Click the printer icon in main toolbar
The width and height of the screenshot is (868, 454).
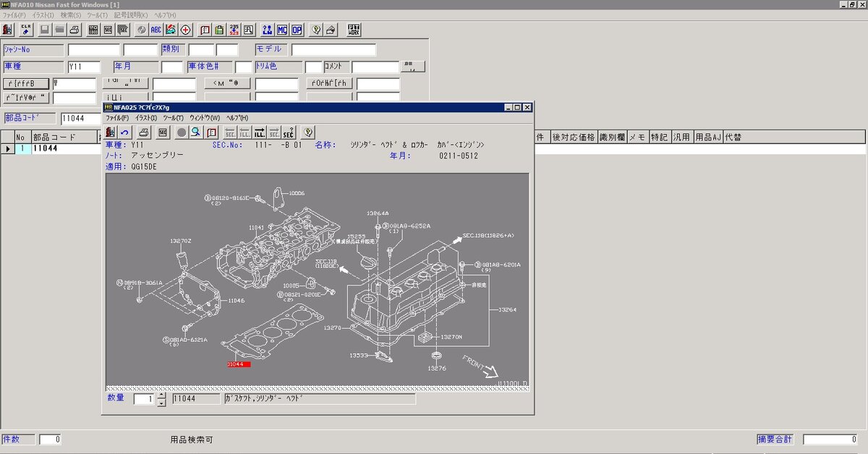point(74,30)
